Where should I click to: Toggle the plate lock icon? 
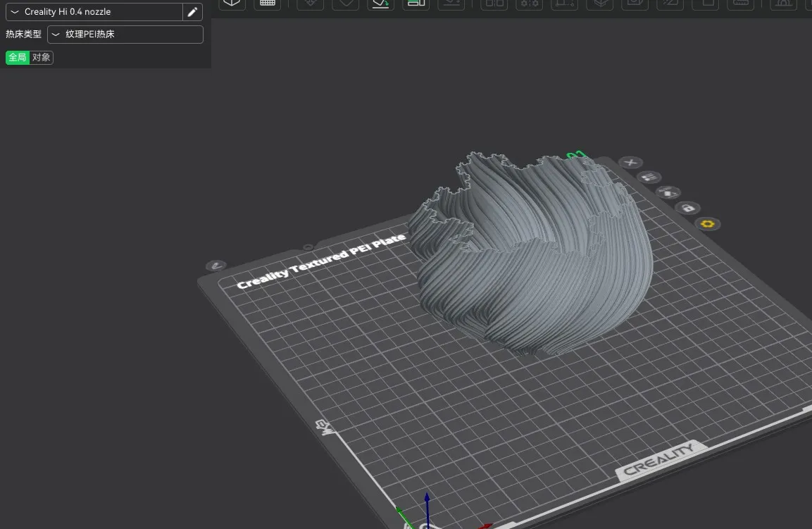pyautogui.click(x=688, y=209)
